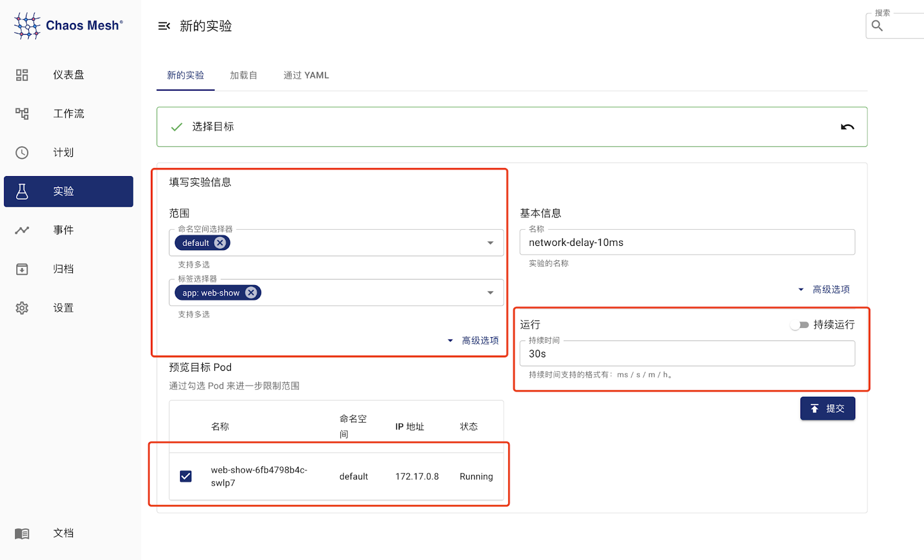Open the archive box icon
Viewport: 924px width, 560px height.
tap(22, 269)
